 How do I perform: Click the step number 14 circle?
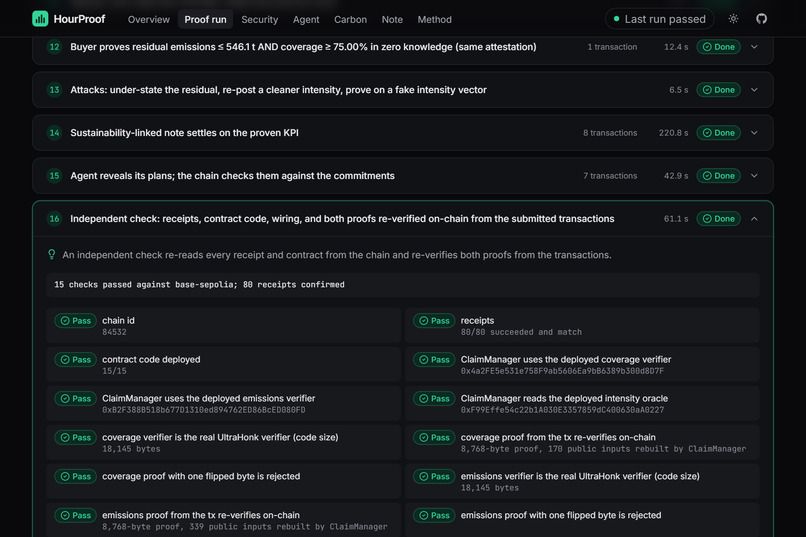54,133
